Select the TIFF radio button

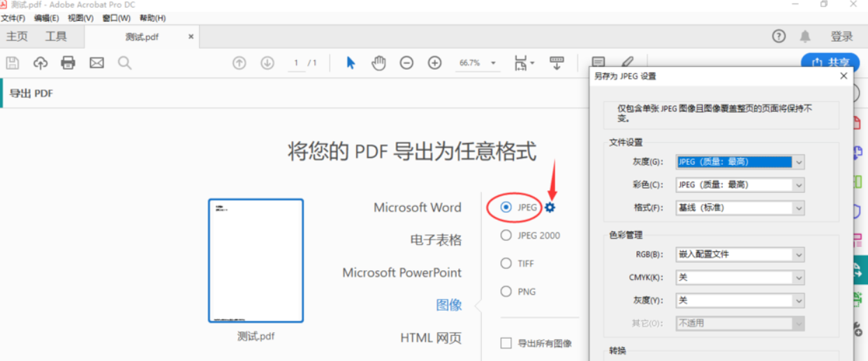(x=506, y=263)
